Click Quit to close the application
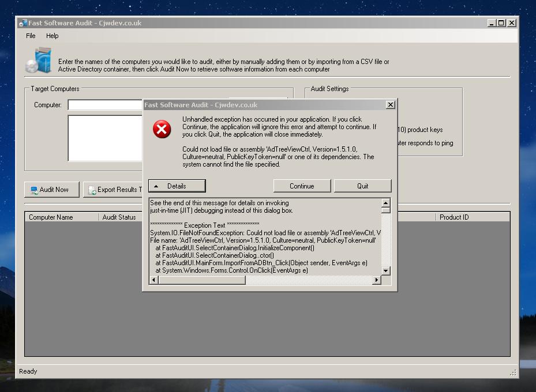This screenshot has height=392, width=536. pyautogui.click(x=363, y=186)
